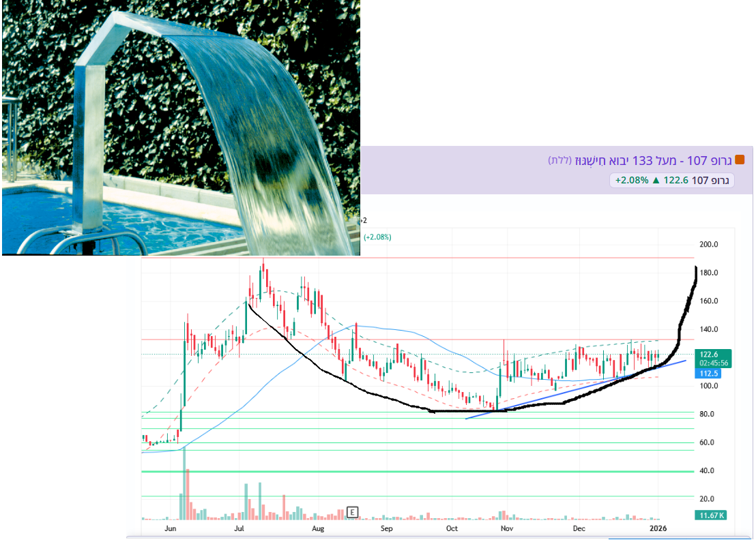This screenshot has height=542, width=756.
Task: Click the 160.0 price axis label
Action: 708,301
